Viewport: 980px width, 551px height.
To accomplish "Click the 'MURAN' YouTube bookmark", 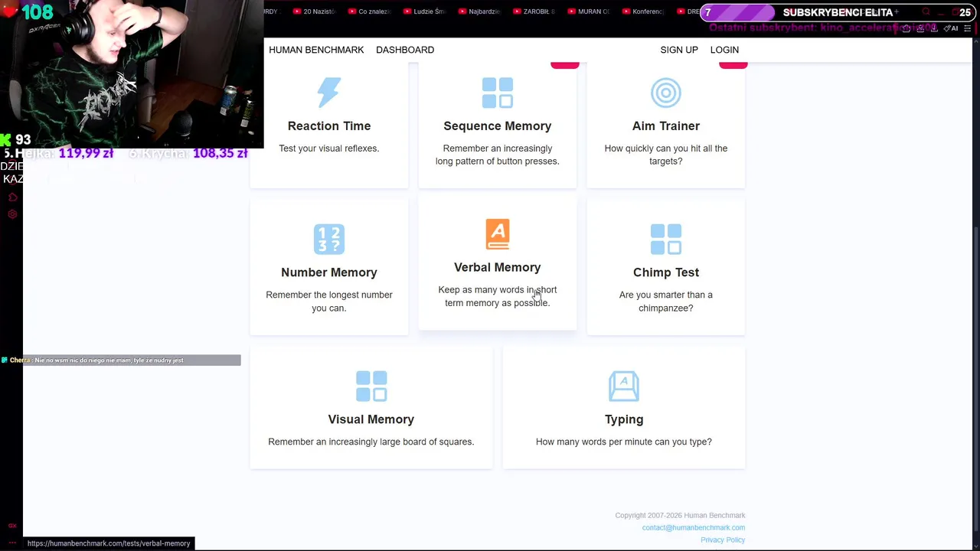I will click(589, 11).
